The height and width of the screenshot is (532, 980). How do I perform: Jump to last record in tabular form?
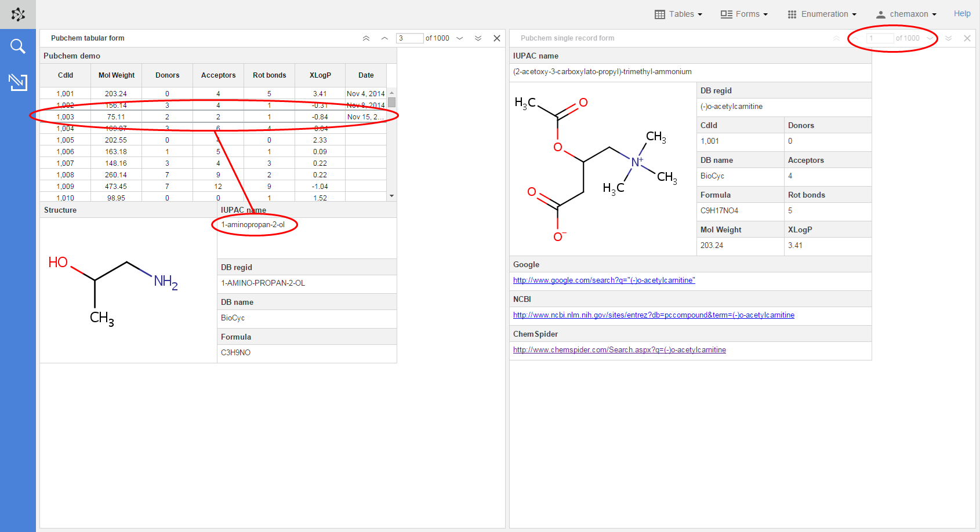[x=478, y=38]
